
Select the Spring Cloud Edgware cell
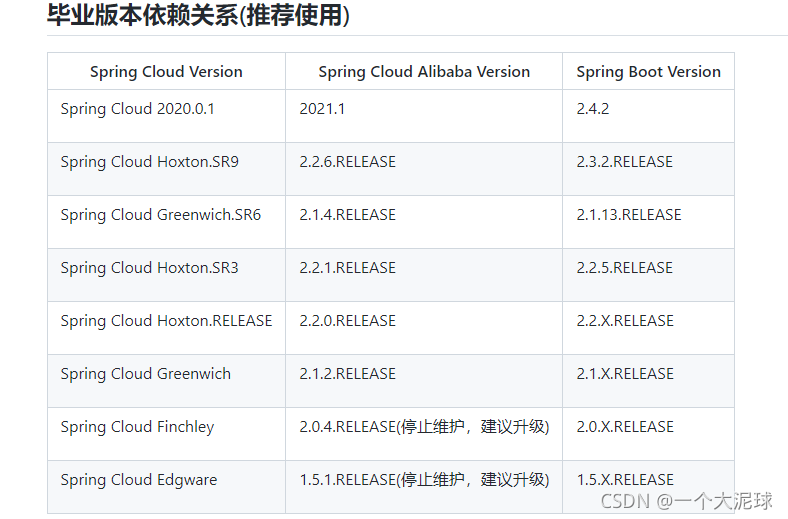coord(166,487)
